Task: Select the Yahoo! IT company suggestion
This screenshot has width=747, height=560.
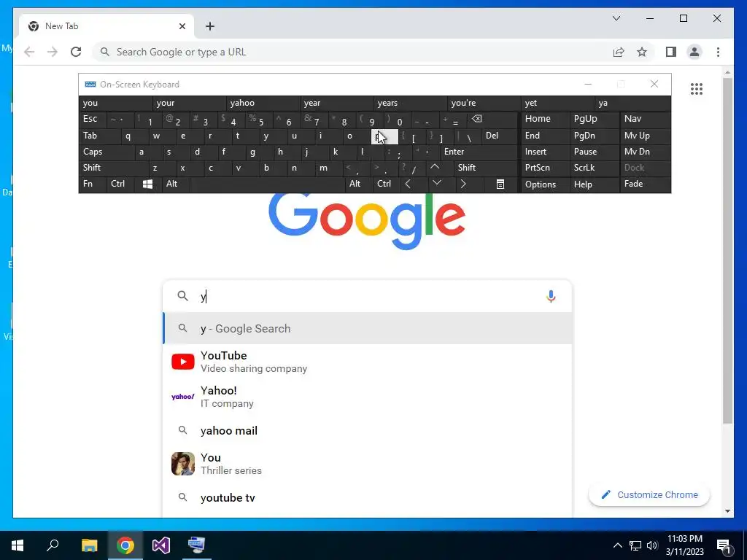Action: click(x=368, y=397)
